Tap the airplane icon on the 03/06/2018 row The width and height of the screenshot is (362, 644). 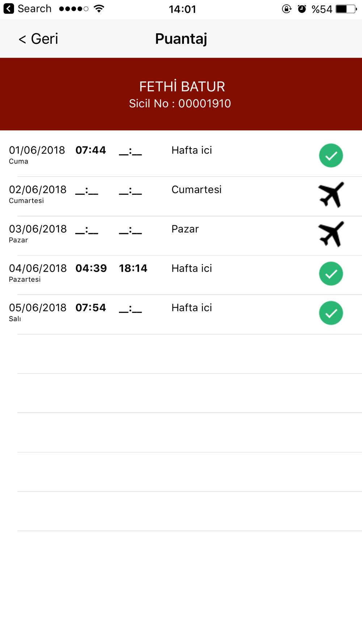pyautogui.click(x=331, y=234)
